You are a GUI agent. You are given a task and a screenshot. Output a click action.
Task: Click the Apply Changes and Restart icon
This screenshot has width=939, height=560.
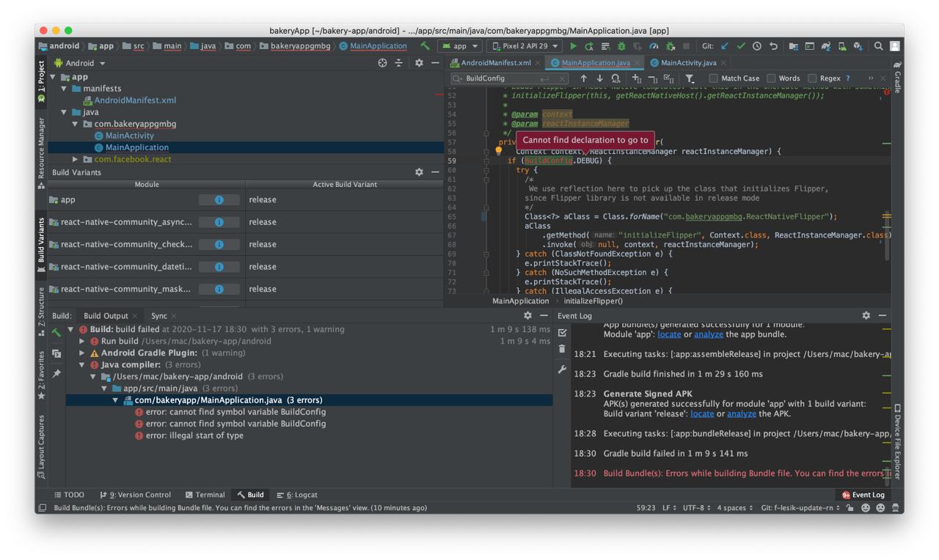pyautogui.click(x=589, y=45)
